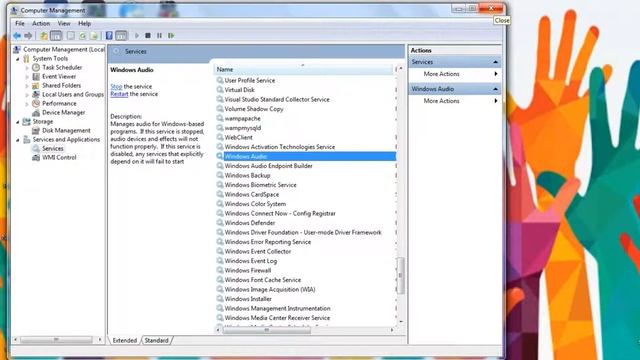This screenshot has height=360, width=640.
Task: Click the Up one level folder icon
Action: point(43,36)
